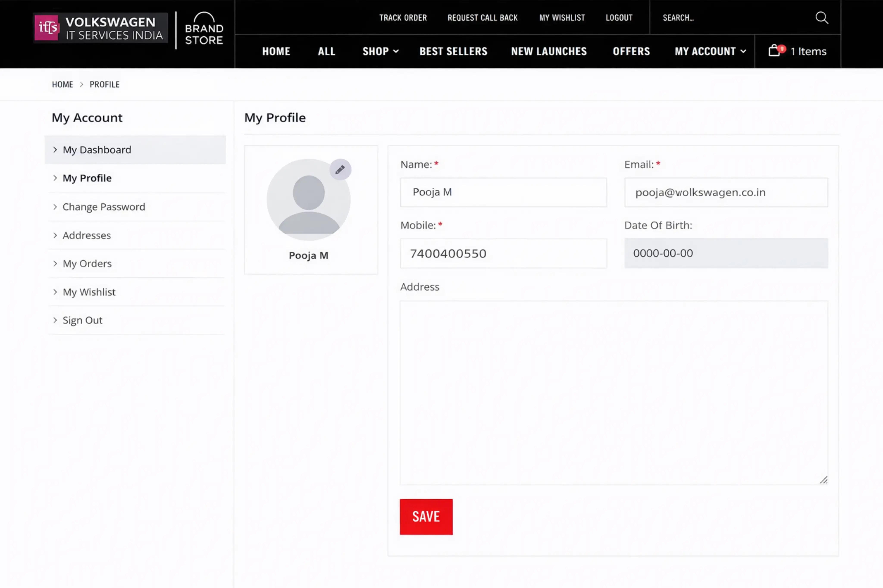Open the NEW LAUNCHES page
This screenshot has height=588, width=883.
pos(548,51)
